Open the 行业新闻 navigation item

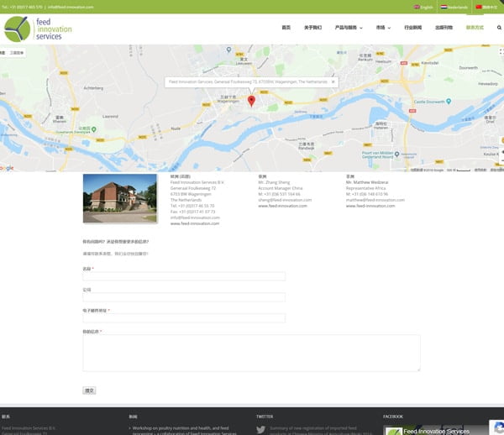(x=412, y=28)
